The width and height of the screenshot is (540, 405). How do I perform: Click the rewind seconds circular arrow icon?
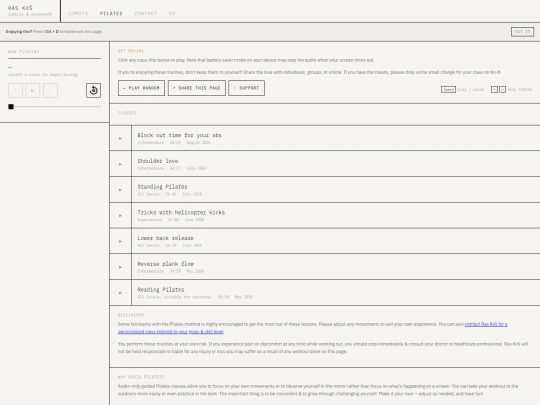(x=93, y=91)
